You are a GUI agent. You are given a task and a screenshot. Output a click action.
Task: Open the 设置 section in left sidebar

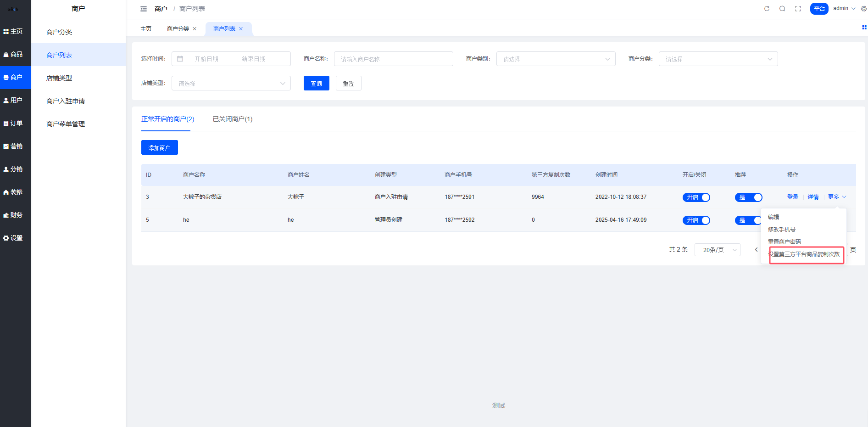(x=15, y=238)
